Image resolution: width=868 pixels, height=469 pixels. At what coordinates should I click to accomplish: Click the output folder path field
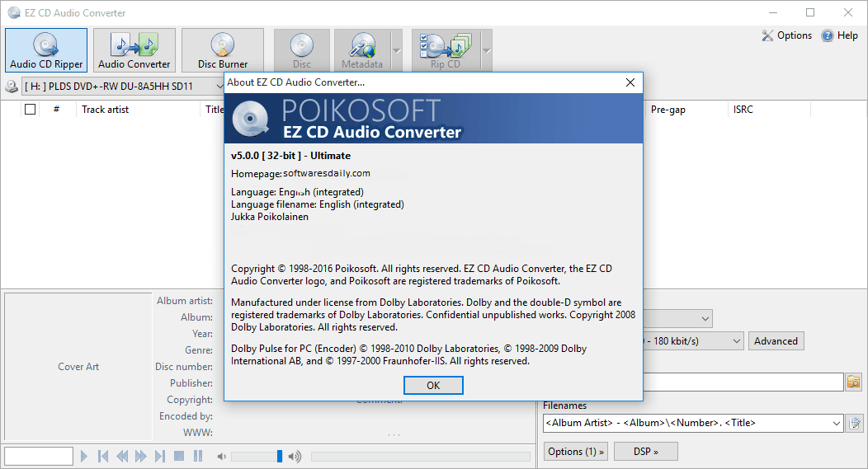tap(743, 382)
